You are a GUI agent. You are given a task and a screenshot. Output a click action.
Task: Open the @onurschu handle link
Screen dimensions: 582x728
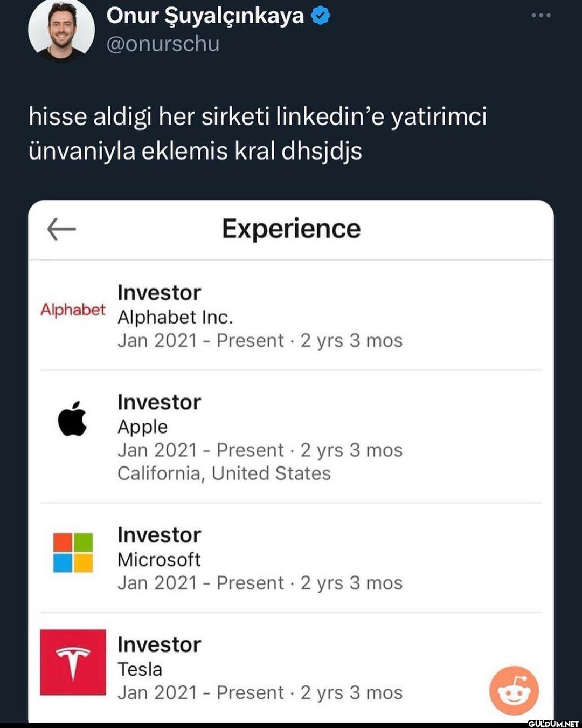click(163, 44)
